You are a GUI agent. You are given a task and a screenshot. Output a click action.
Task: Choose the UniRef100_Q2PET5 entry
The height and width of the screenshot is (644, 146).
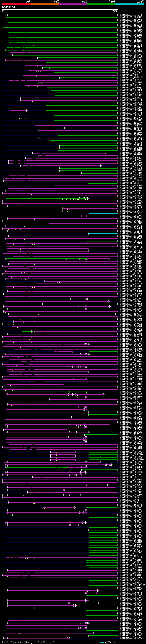click(131, 45)
